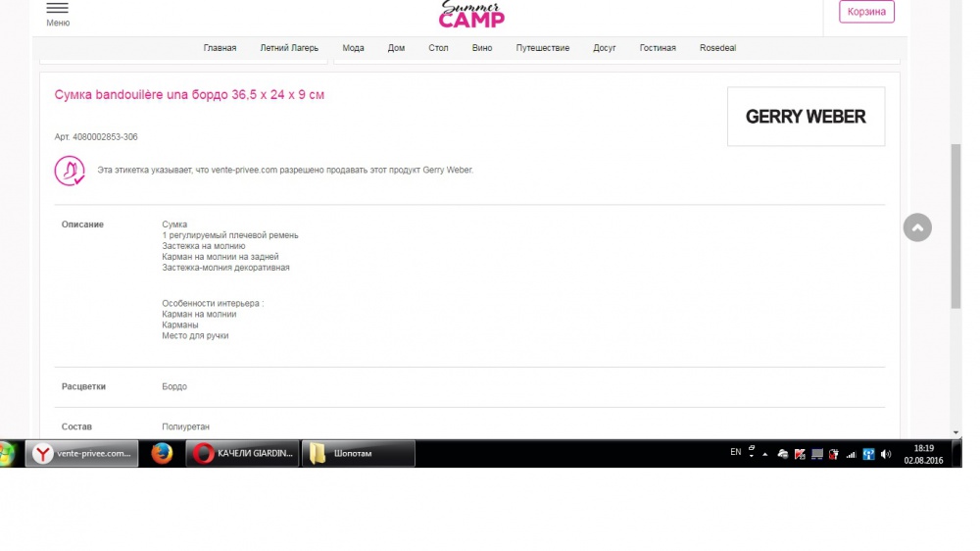This screenshot has height=551, width=980.
Task: Switch to the Yandex vente-privee.com taskbar window
Action: click(82, 453)
